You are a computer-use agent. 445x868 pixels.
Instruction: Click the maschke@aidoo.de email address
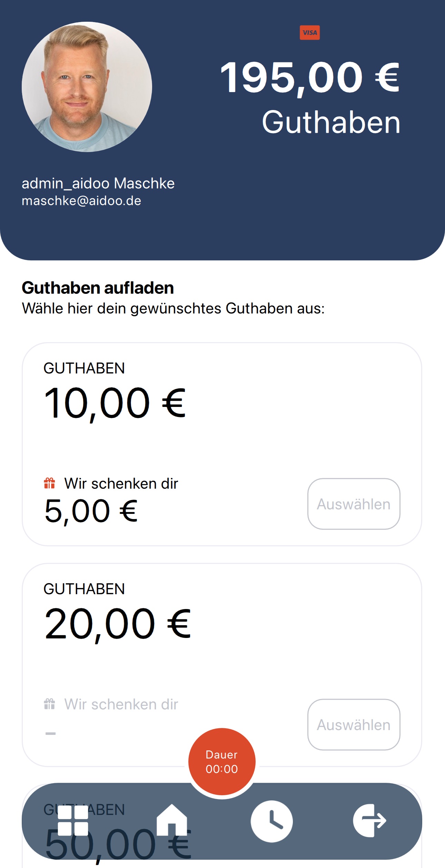(x=81, y=201)
